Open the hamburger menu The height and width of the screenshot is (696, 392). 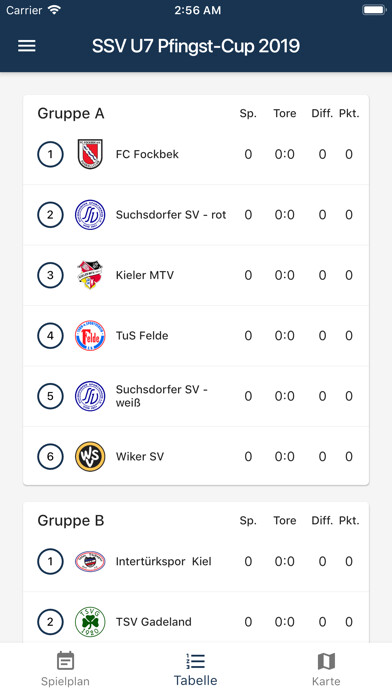pyautogui.click(x=27, y=46)
